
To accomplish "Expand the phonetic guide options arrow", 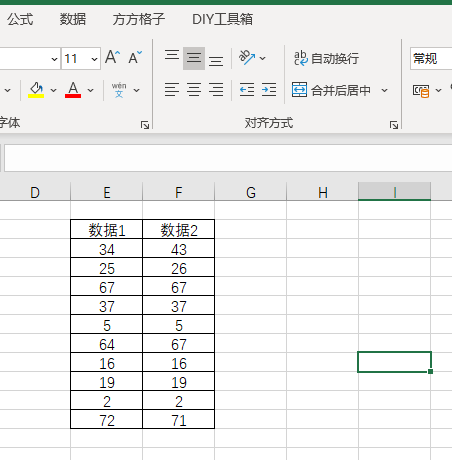I will point(136,90).
